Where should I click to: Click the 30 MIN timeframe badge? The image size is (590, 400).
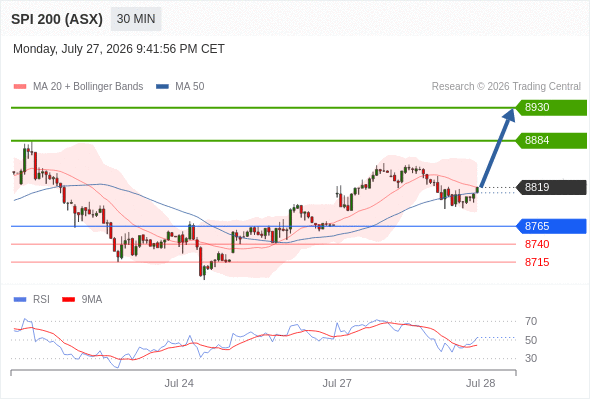click(x=136, y=19)
